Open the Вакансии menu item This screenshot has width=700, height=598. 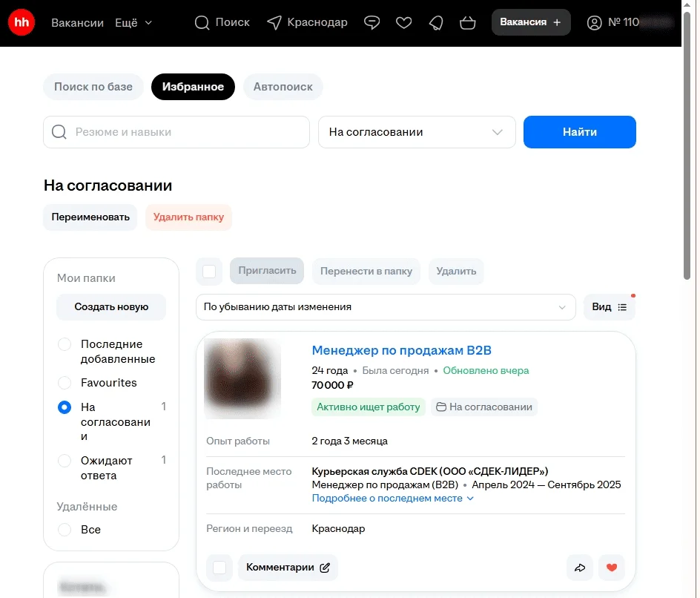77,23
